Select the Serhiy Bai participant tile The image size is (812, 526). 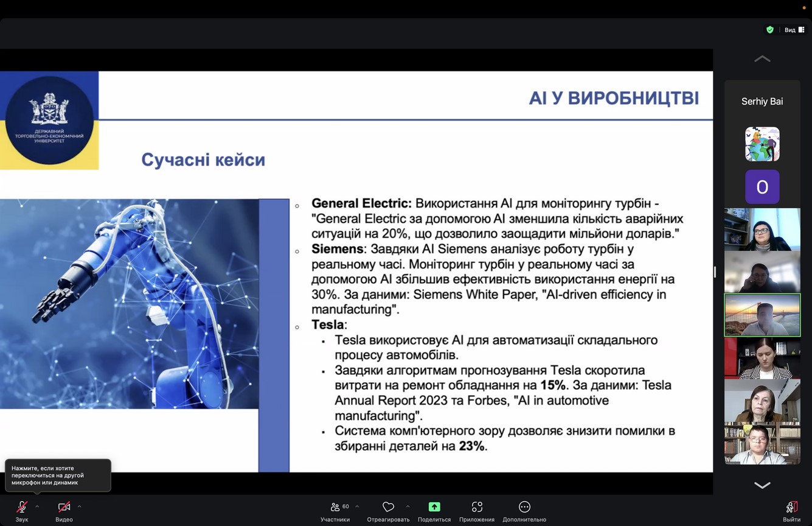tap(762, 102)
